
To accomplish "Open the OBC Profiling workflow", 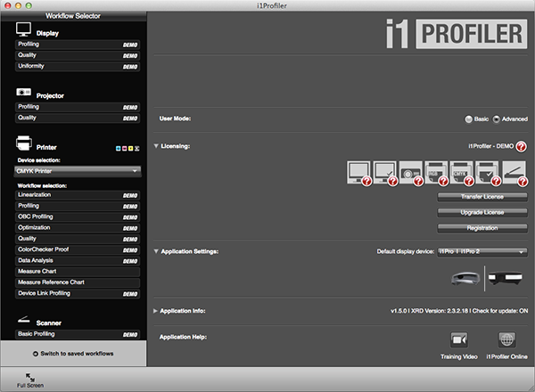I will (x=78, y=217).
